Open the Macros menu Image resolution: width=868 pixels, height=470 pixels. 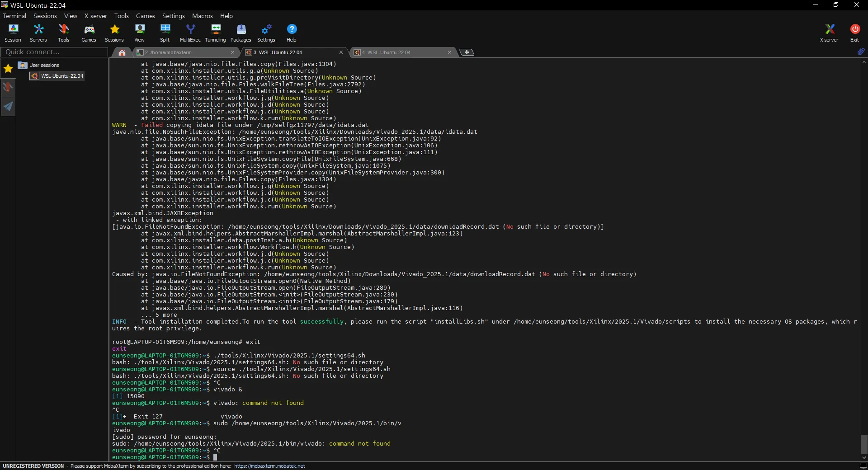pos(202,16)
